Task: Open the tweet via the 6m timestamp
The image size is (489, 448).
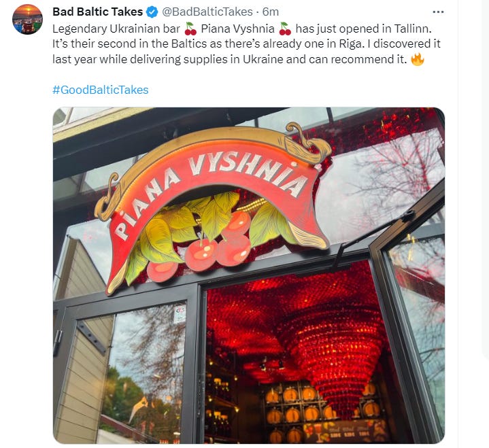Action: pyautogui.click(x=271, y=12)
